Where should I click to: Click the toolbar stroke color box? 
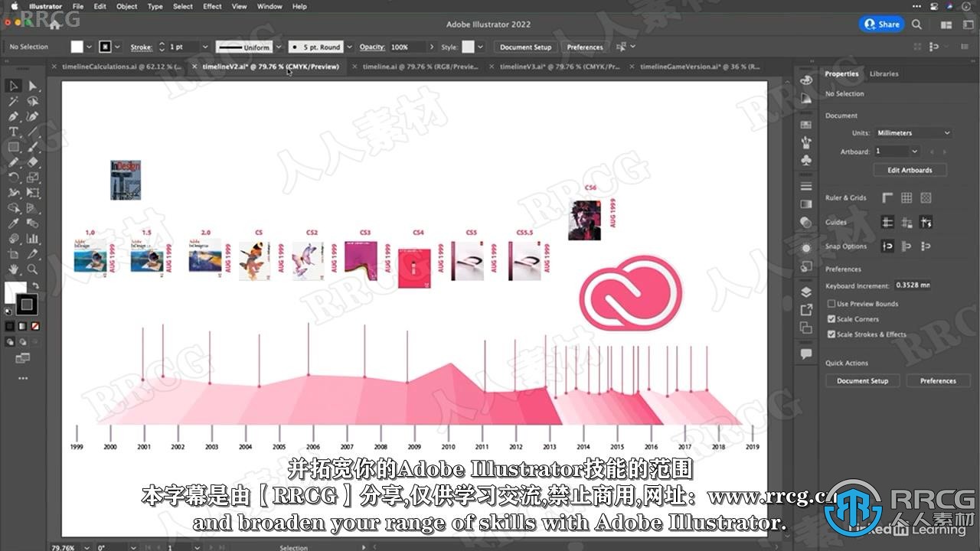(x=27, y=305)
